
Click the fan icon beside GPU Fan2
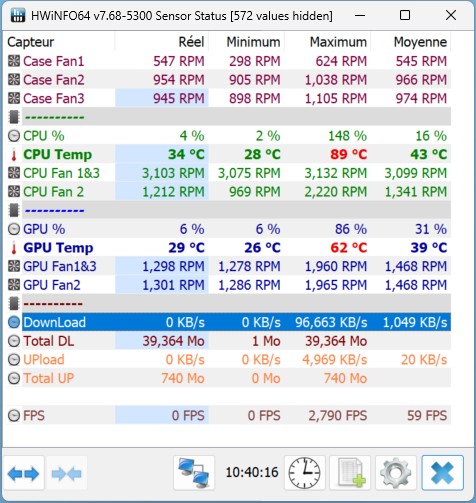(14, 285)
